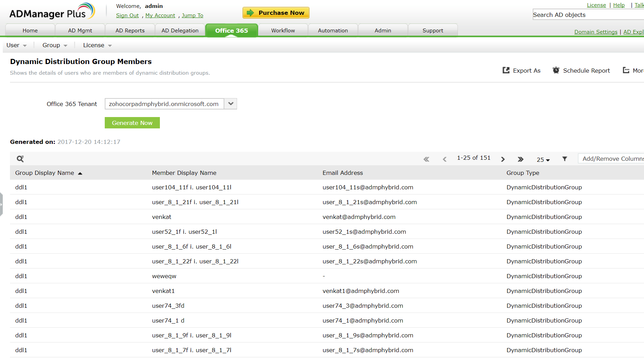Click ddl1 in the user104_11f row

(21, 187)
